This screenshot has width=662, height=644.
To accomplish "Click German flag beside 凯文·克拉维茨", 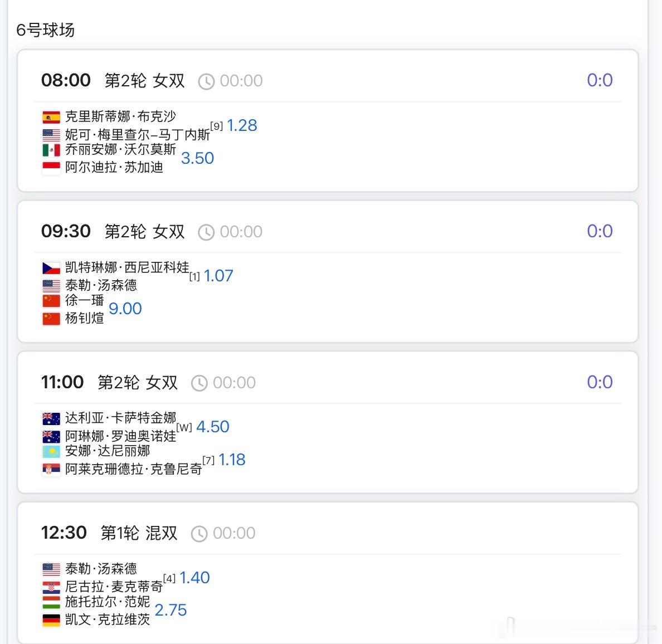I will (51, 620).
